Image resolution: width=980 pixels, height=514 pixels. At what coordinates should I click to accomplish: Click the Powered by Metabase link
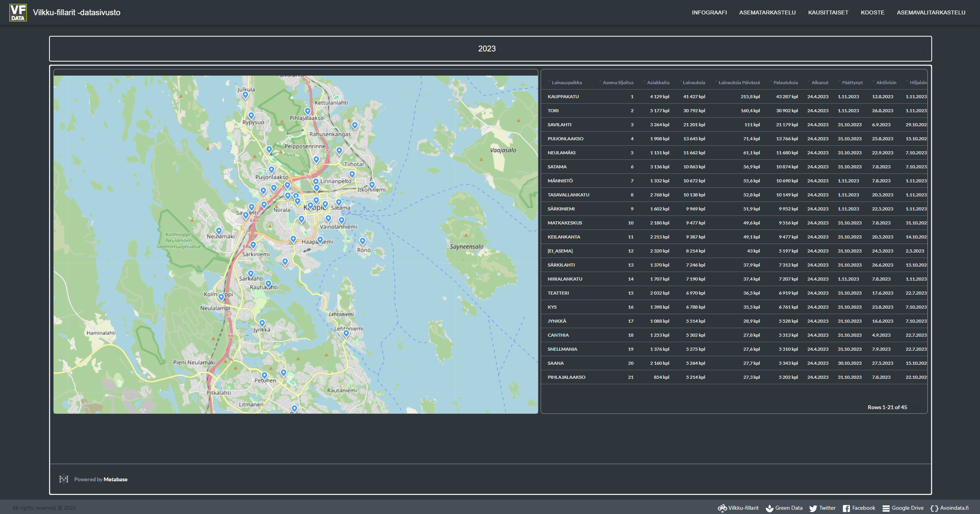pos(101,479)
